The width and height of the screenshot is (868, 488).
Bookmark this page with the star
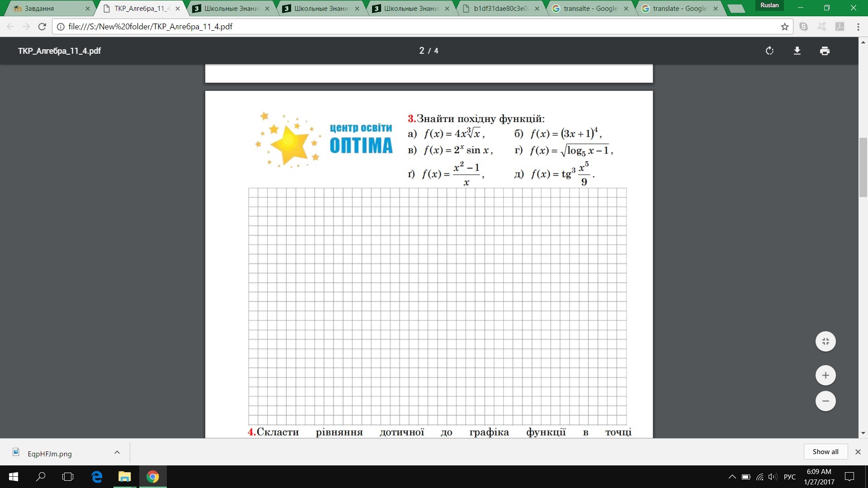[x=784, y=27]
